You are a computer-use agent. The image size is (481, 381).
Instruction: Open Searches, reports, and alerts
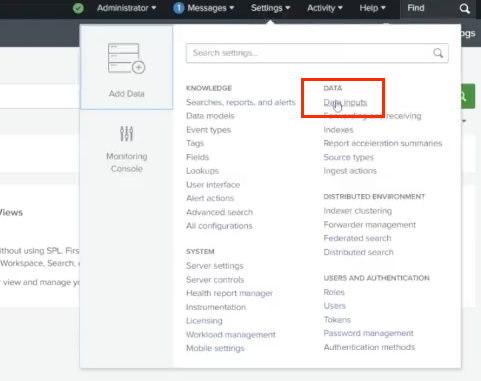(241, 102)
